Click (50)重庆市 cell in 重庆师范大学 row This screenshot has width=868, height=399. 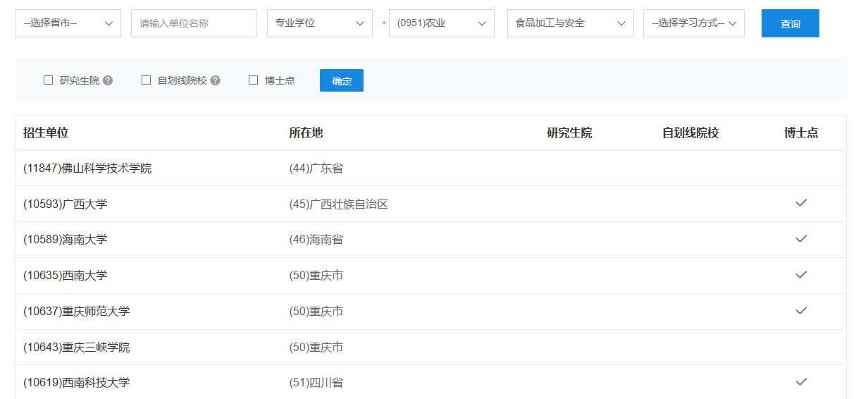(316, 312)
